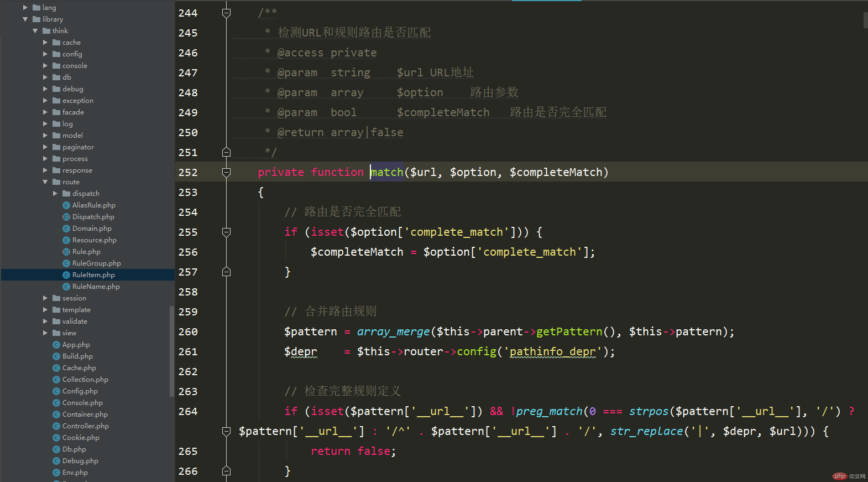Image resolution: width=868 pixels, height=482 pixels.
Task: Click the session folder icon
Action: [56, 298]
